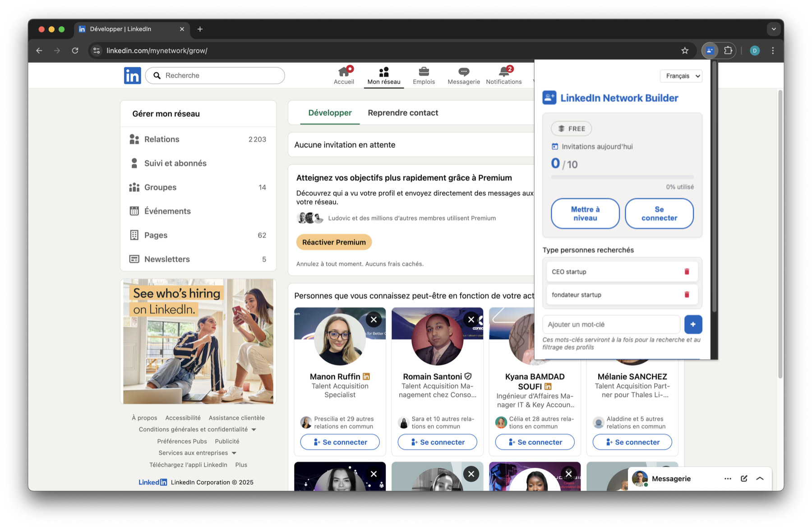Screen dimensions: 812x528
Task: Open Groupes in network sidebar
Action: coord(198,187)
